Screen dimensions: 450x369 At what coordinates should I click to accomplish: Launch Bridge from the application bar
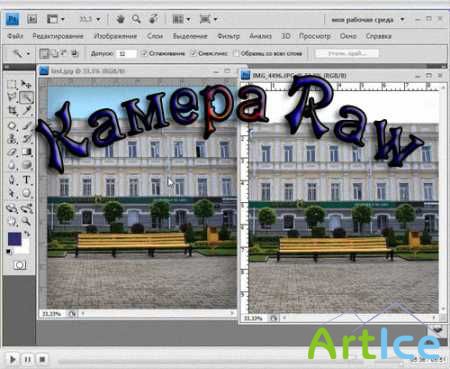click(x=32, y=19)
